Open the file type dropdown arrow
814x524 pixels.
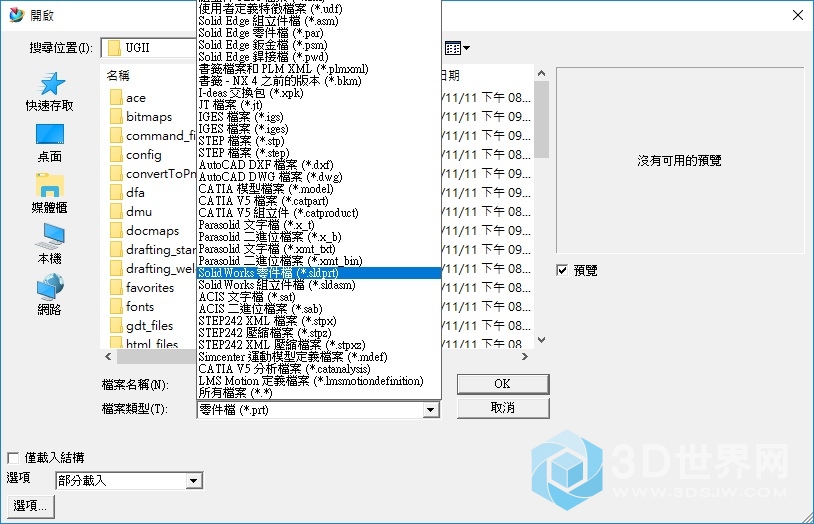point(430,410)
